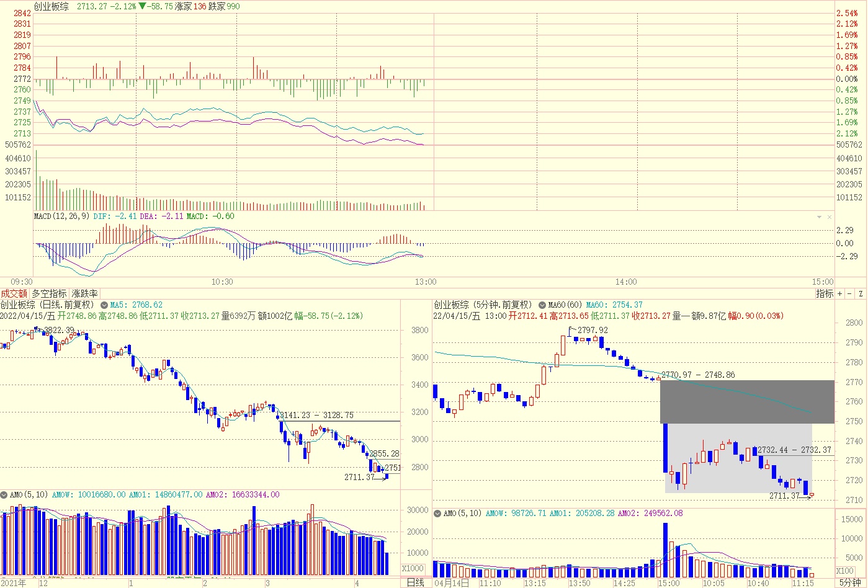The height and width of the screenshot is (588, 868).
Task: Click the plus button beside 指标
Action: click(x=840, y=293)
